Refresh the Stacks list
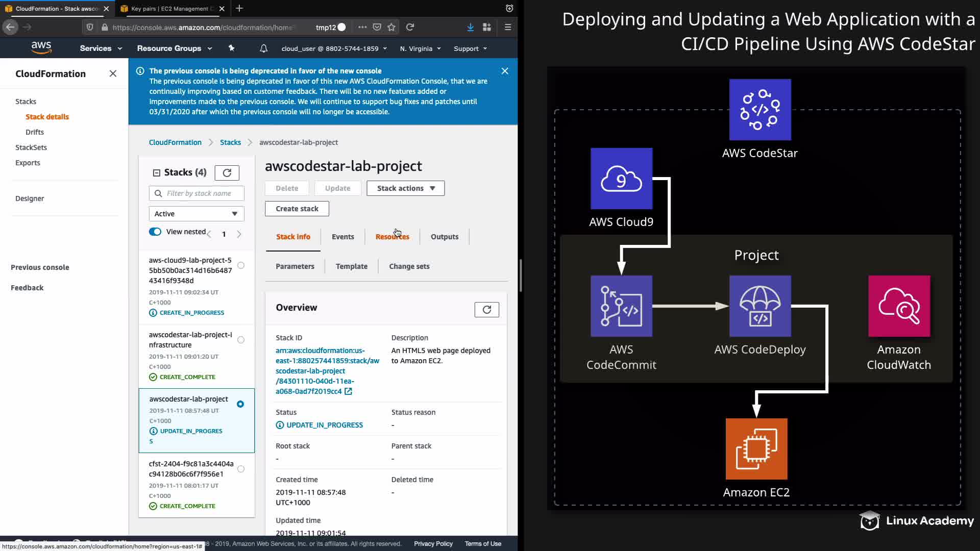This screenshot has height=551, width=980. click(x=227, y=173)
